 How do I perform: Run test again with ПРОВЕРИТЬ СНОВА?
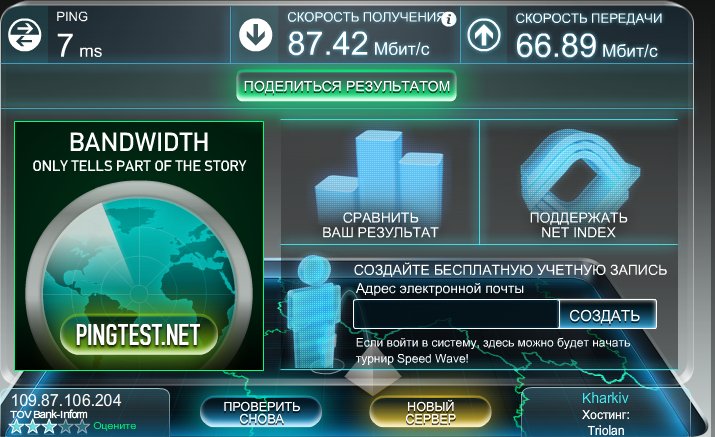tap(261, 413)
